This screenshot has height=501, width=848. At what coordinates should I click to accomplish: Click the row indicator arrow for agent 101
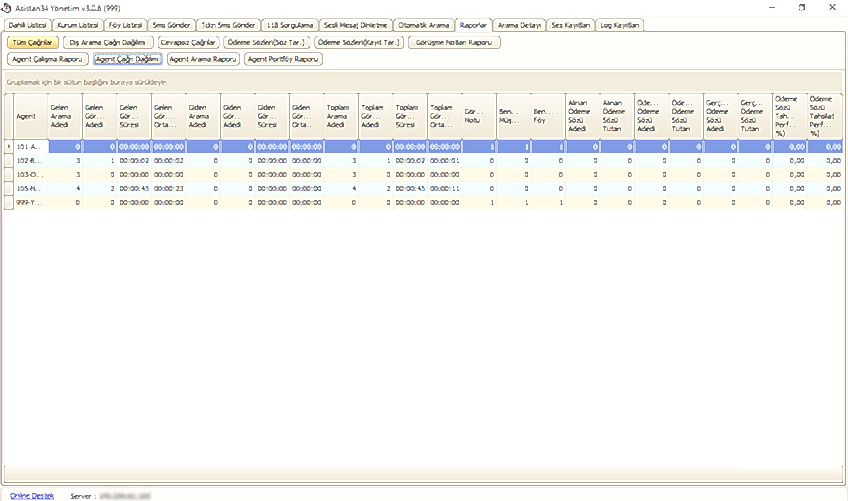pos(7,146)
